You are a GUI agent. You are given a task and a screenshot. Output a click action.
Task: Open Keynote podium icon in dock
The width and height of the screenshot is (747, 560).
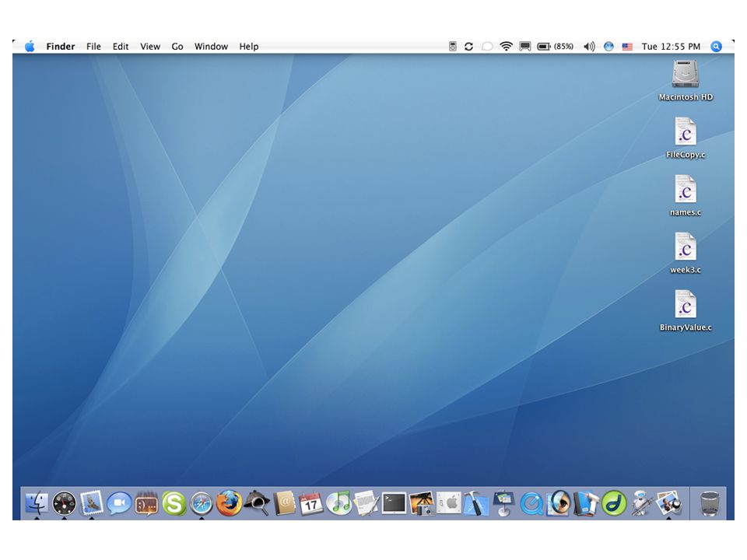[504, 503]
